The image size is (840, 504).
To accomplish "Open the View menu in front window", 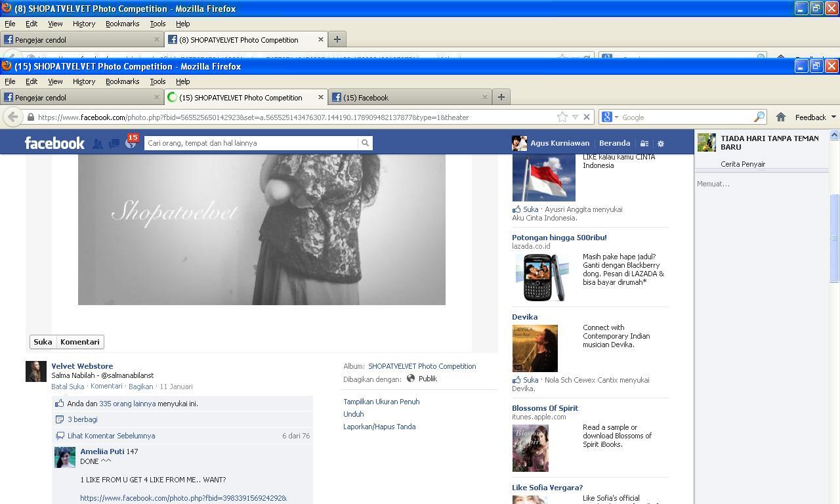I will 55,81.
